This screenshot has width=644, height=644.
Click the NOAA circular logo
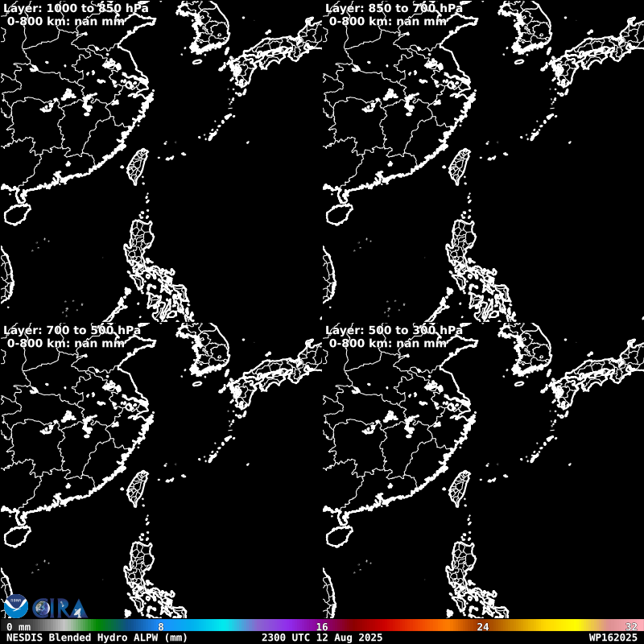click(15, 606)
